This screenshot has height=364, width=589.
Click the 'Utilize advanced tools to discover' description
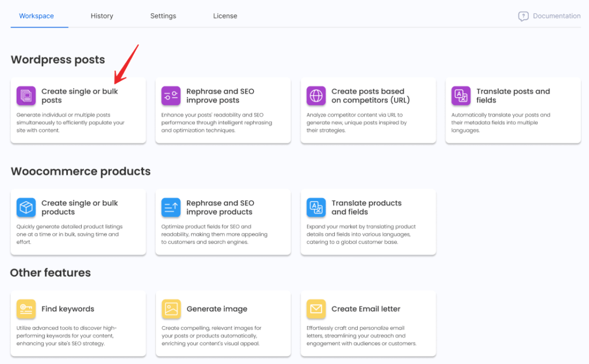67,335
